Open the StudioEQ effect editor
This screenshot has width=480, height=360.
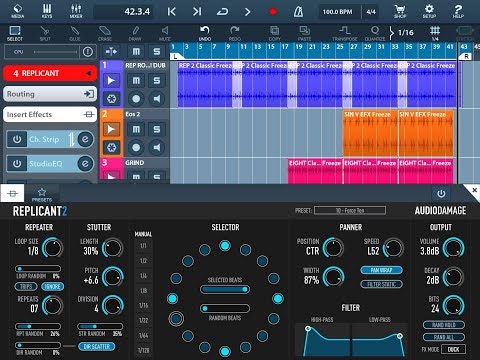[x=85, y=164]
